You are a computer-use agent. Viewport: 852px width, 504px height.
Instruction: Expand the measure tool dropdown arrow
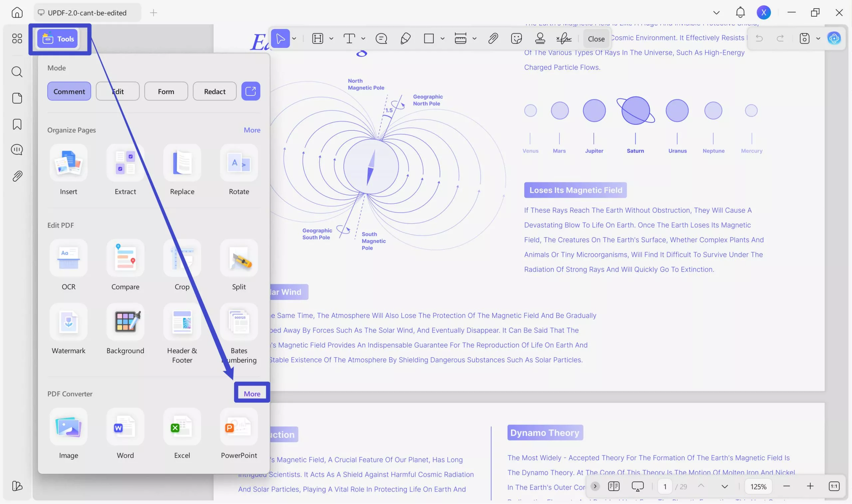click(474, 38)
